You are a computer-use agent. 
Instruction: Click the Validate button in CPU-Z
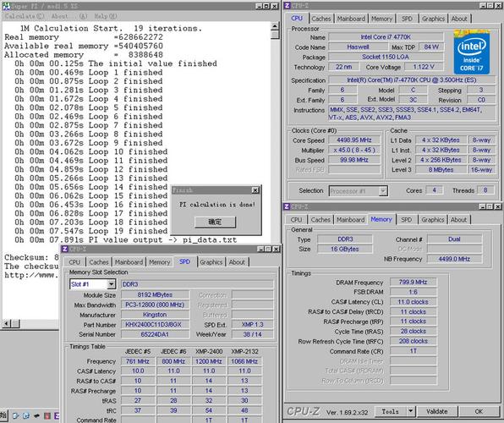(x=437, y=411)
